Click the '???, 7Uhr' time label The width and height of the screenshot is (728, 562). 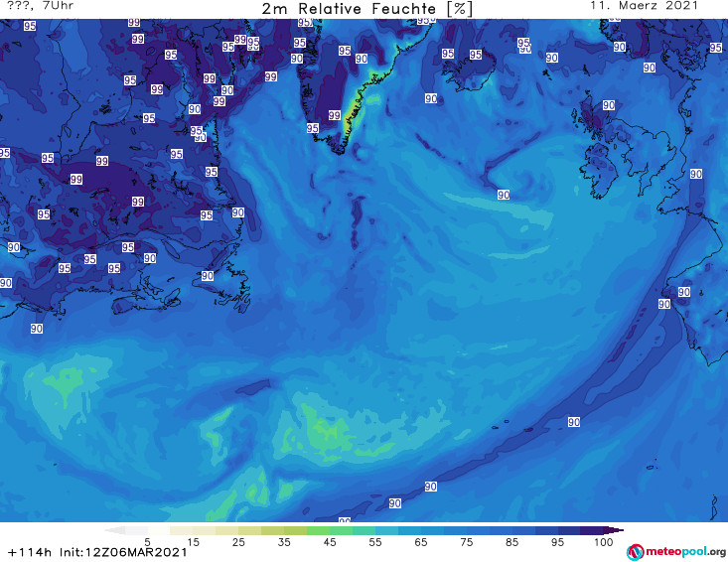pyautogui.click(x=41, y=6)
